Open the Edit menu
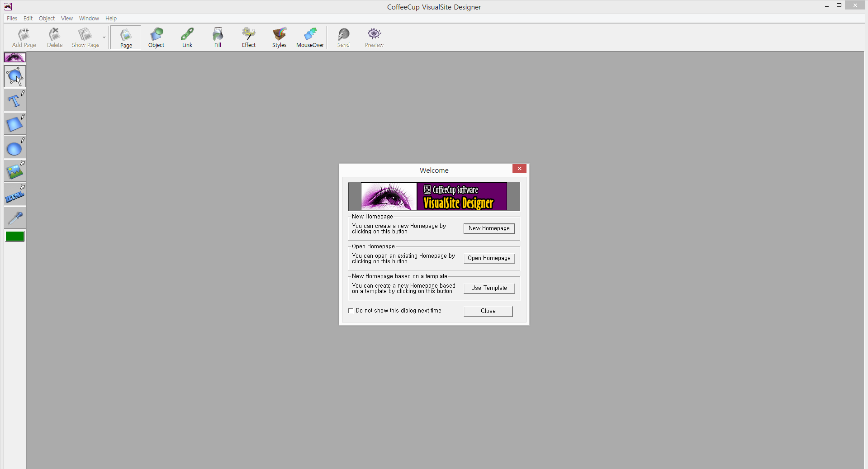 point(28,19)
